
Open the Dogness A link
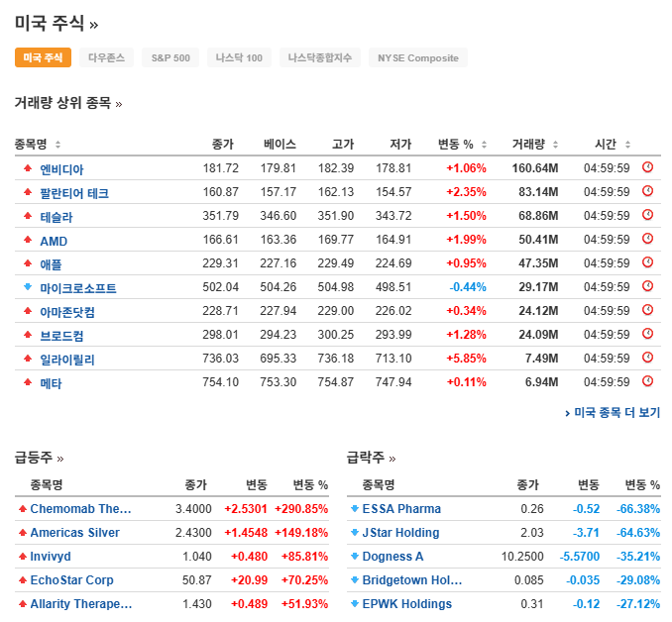[393, 557]
